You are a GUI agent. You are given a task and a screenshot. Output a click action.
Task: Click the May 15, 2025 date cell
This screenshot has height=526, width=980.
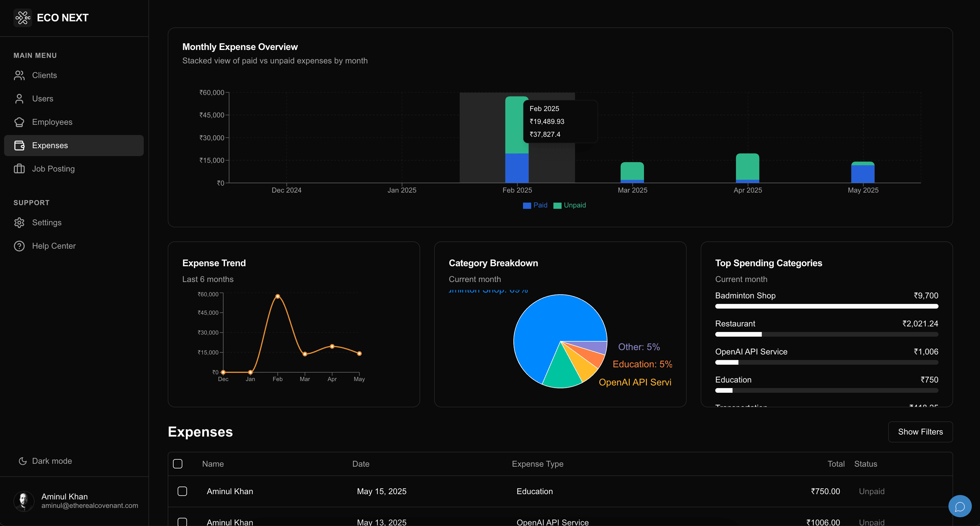coord(381,491)
